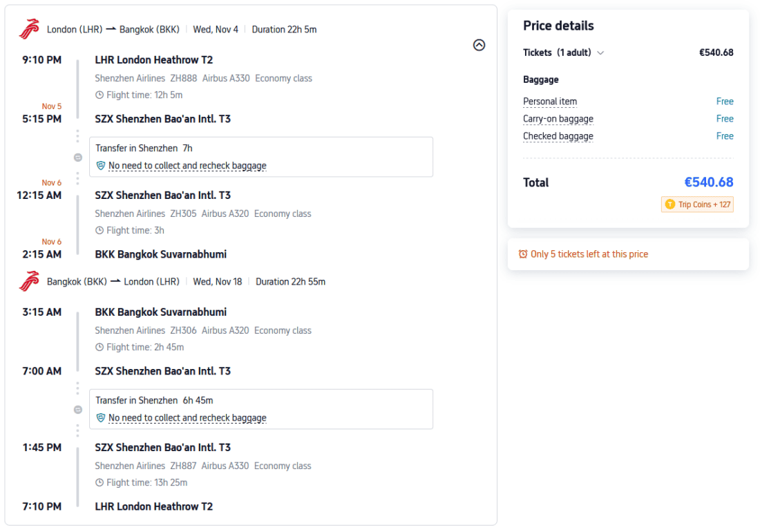This screenshot has width=760, height=532.
Task: Open Carry-on baggage details link
Action: (558, 119)
